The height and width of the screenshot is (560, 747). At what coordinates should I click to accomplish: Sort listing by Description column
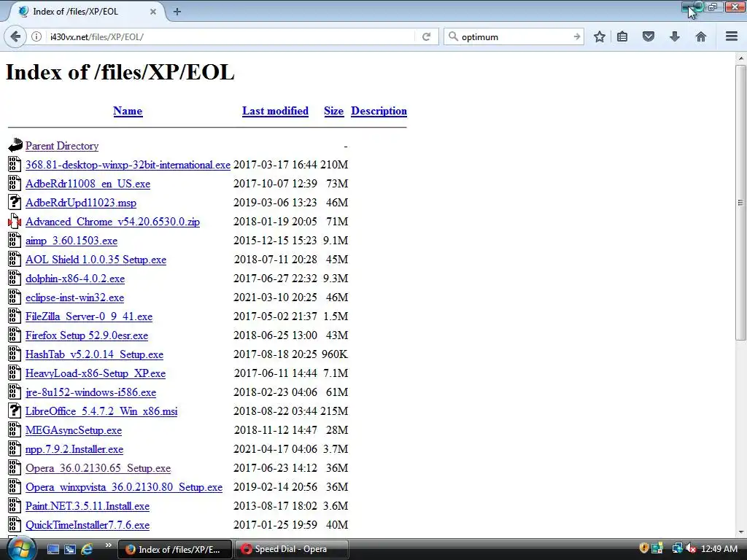(x=379, y=111)
